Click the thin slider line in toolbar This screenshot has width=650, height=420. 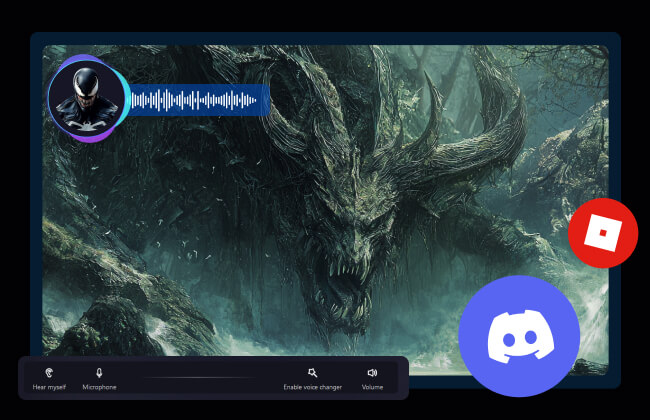pyautogui.click(x=200, y=378)
